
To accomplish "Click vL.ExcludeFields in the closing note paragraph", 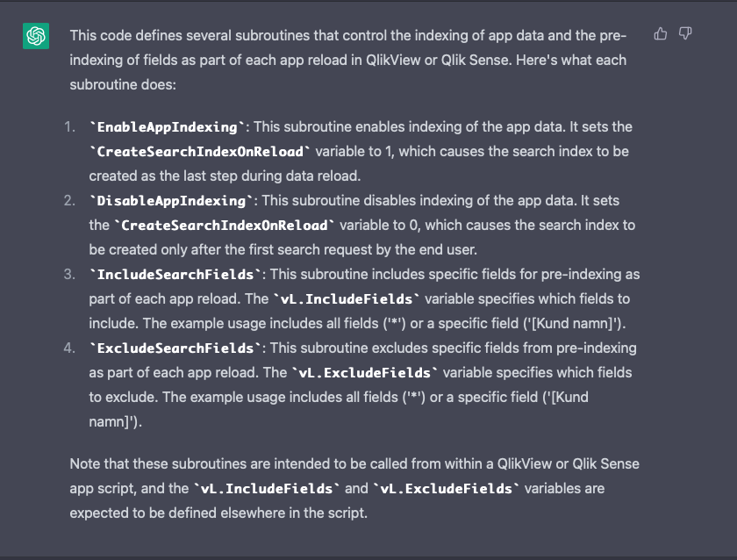I will coord(446,489).
